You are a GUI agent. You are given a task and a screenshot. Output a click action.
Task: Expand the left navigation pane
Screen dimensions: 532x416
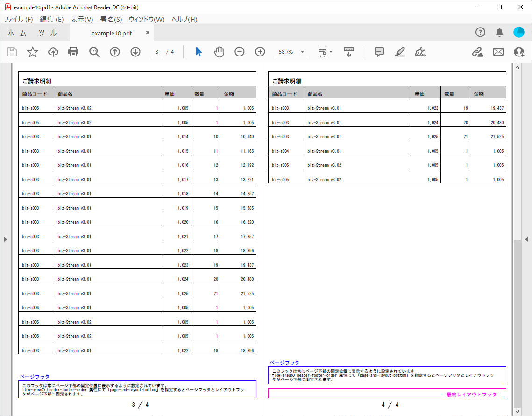point(6,240)
